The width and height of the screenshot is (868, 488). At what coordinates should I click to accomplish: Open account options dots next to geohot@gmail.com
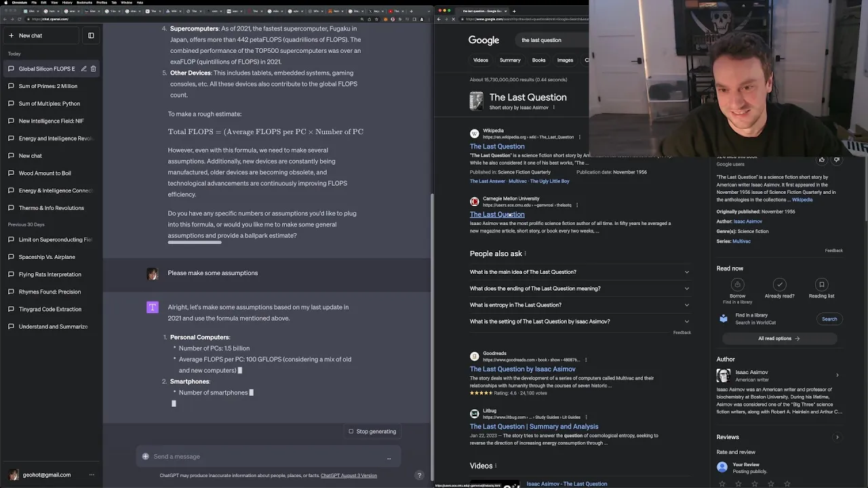pos(92,475)
